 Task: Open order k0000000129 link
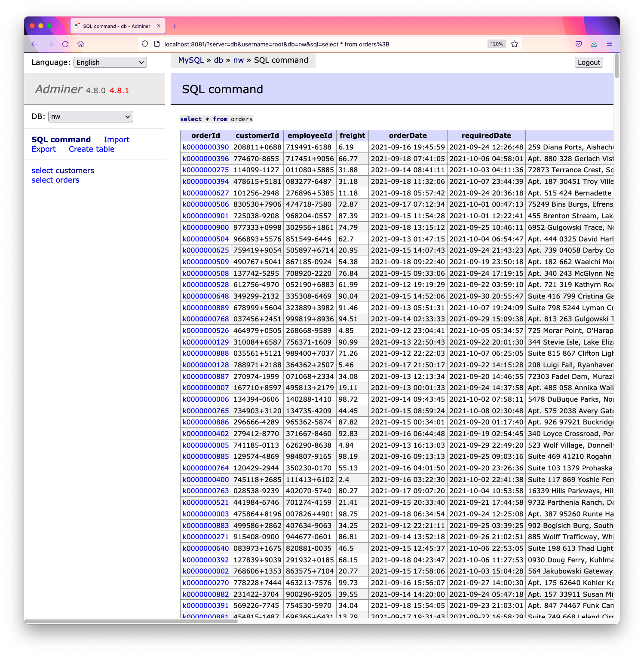point(205,342)
